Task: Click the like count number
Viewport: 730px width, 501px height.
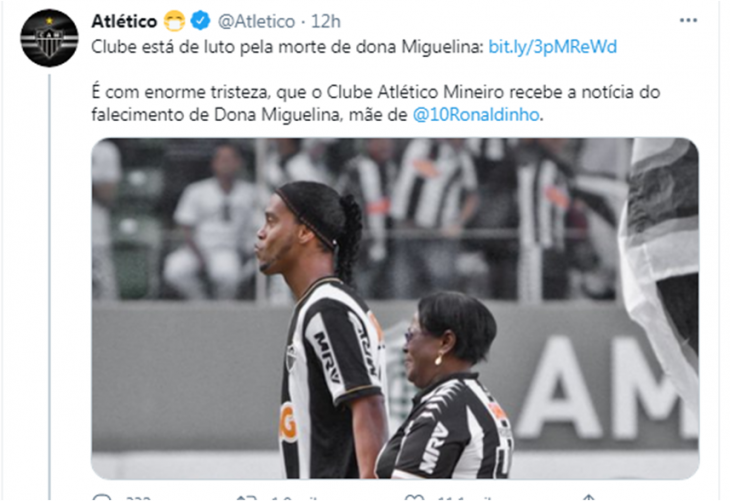Action: click(462, 498)
